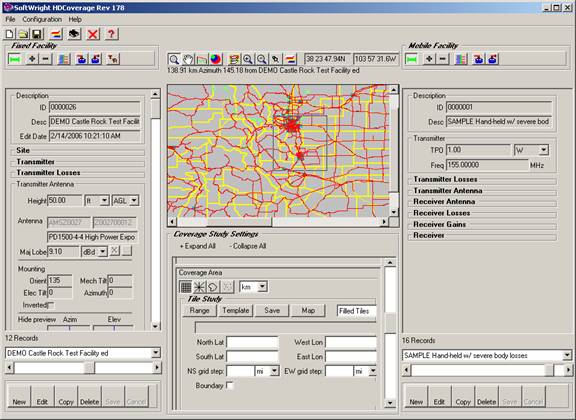This screenshot has width=576, height=420.
Task: Open the DEMO Castle Rock facility record dropdown
Action: point(156,353)
